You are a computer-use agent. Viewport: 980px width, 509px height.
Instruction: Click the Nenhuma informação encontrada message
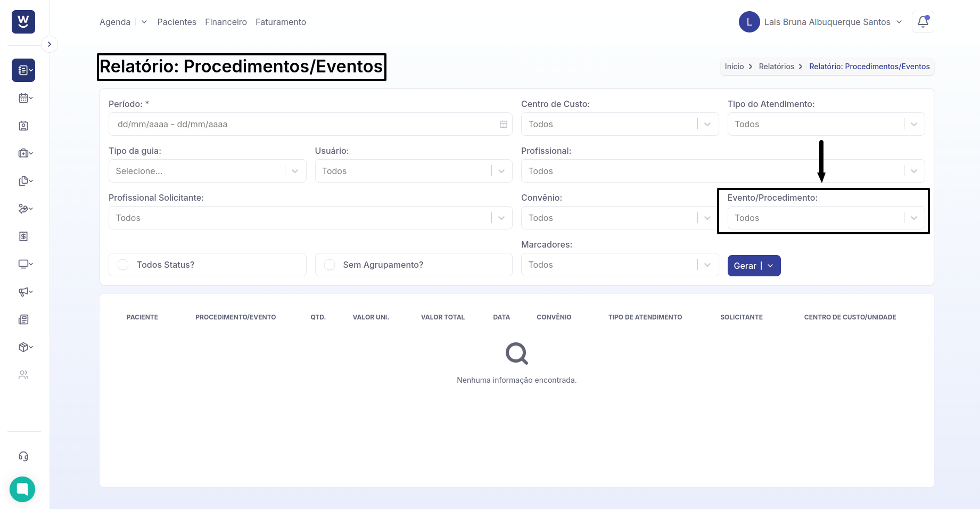pyautogui.click(x=517, y=380)
